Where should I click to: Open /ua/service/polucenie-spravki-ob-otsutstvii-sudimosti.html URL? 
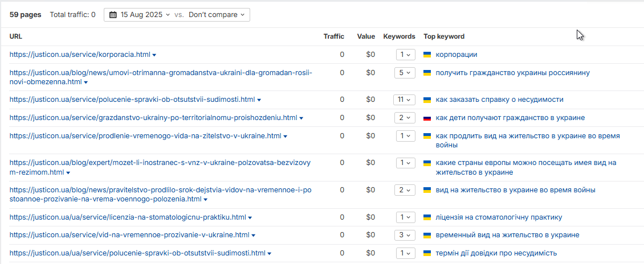tap(137, 253)
